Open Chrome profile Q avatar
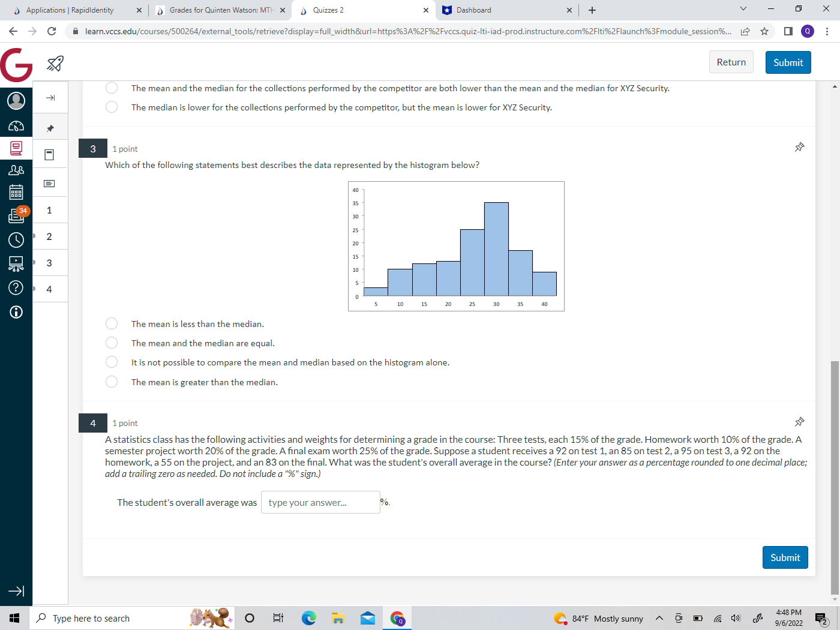 click(x=808, y=31)
